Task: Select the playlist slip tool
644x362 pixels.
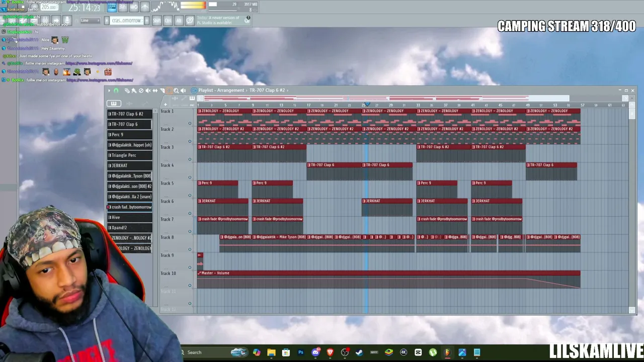Action: 155,90
